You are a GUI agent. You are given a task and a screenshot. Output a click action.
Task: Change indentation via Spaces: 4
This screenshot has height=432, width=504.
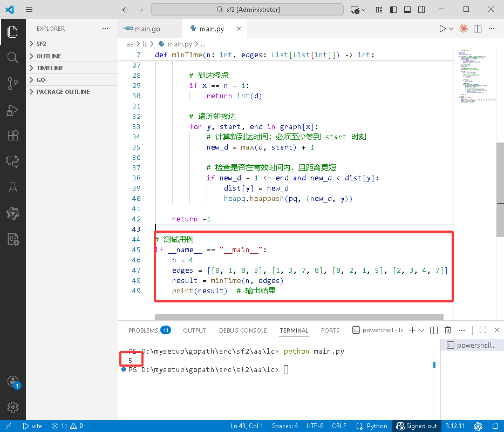tap(285, 426)
